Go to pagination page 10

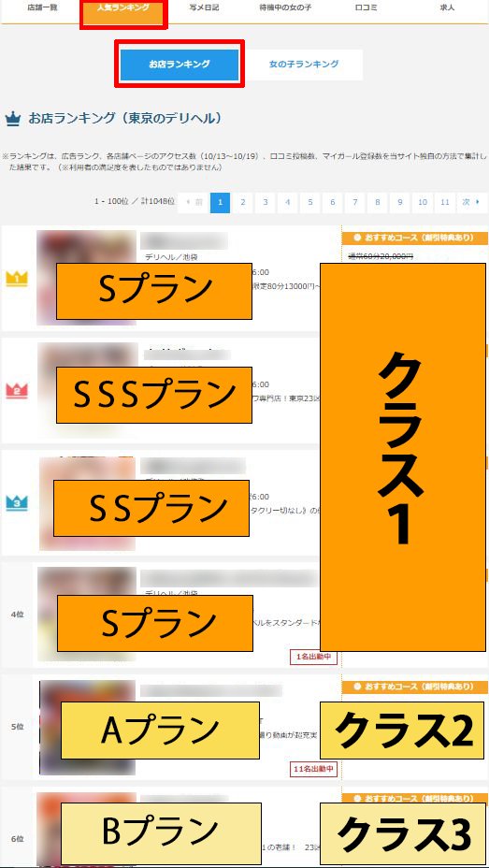click(422, 203)
